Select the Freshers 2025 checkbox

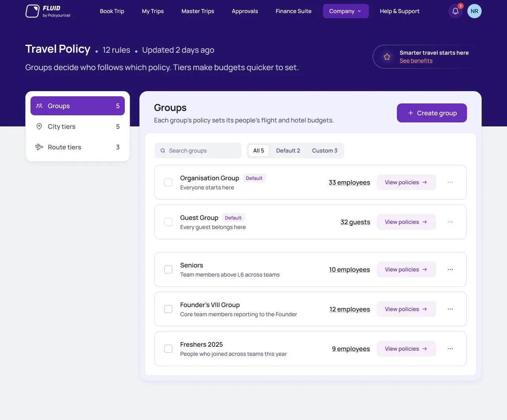tap(168, 349)
